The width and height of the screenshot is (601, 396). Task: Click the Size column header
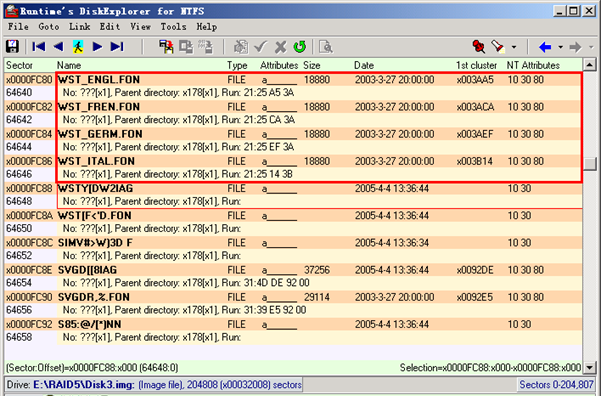tap(312, 65)
